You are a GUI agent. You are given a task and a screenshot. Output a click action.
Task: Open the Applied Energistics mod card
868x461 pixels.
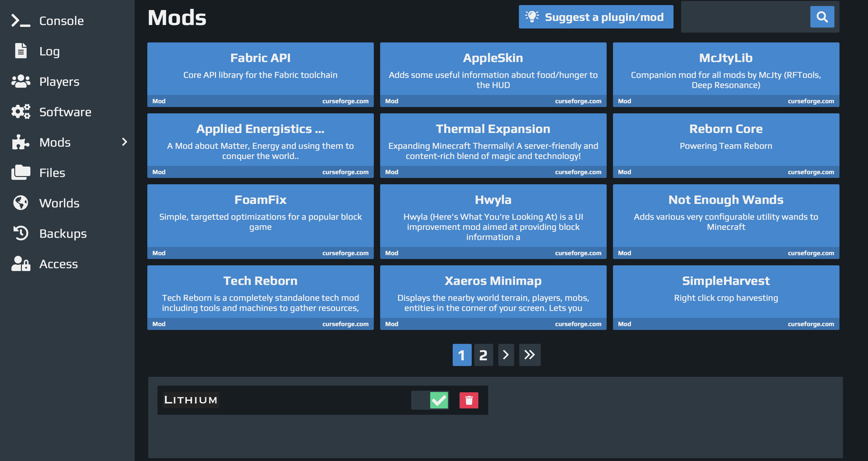click(x=260, y=145)
